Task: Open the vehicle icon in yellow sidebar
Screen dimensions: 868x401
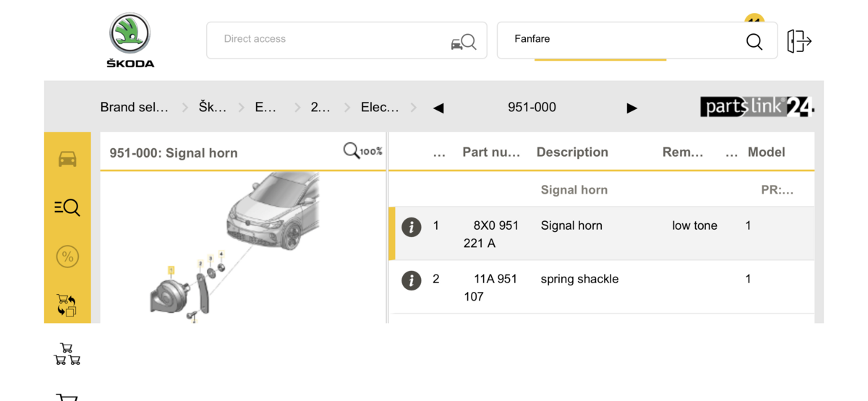Action: tap(67, 159)
